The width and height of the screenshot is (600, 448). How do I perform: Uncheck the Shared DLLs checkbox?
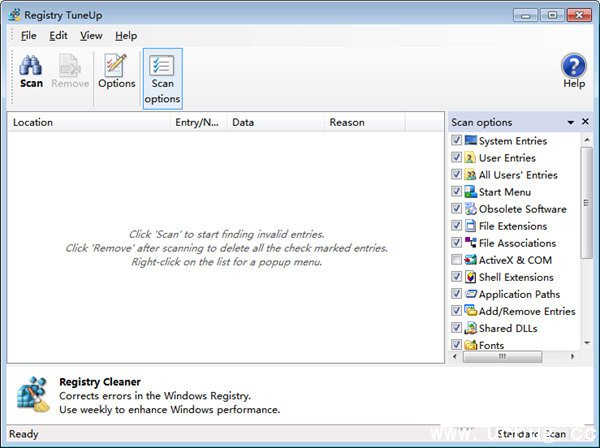coord(456,327)
